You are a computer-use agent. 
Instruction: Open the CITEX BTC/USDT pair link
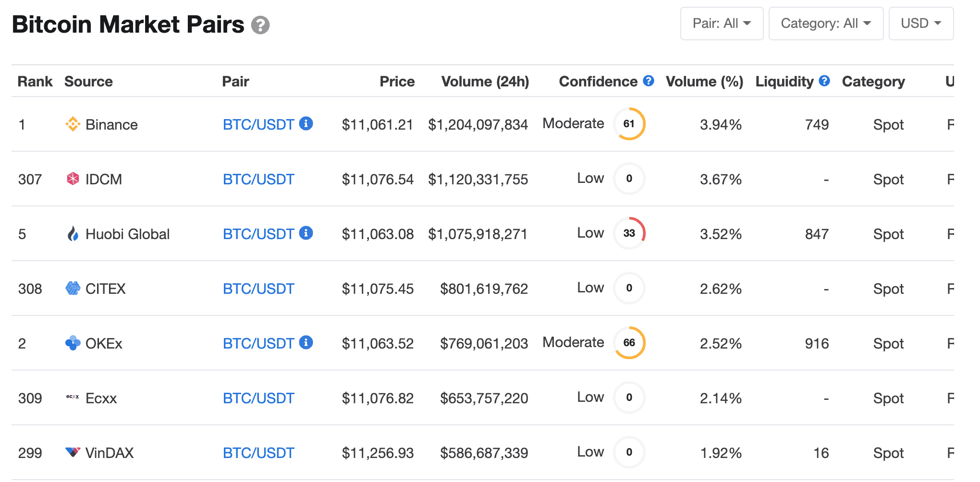point(258,289)
